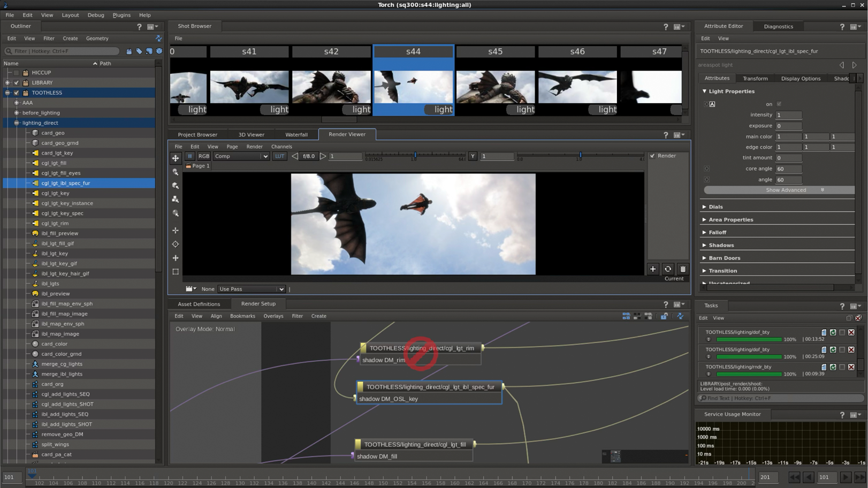
Task: Toggle the LUT button
Action: (279, 156)
